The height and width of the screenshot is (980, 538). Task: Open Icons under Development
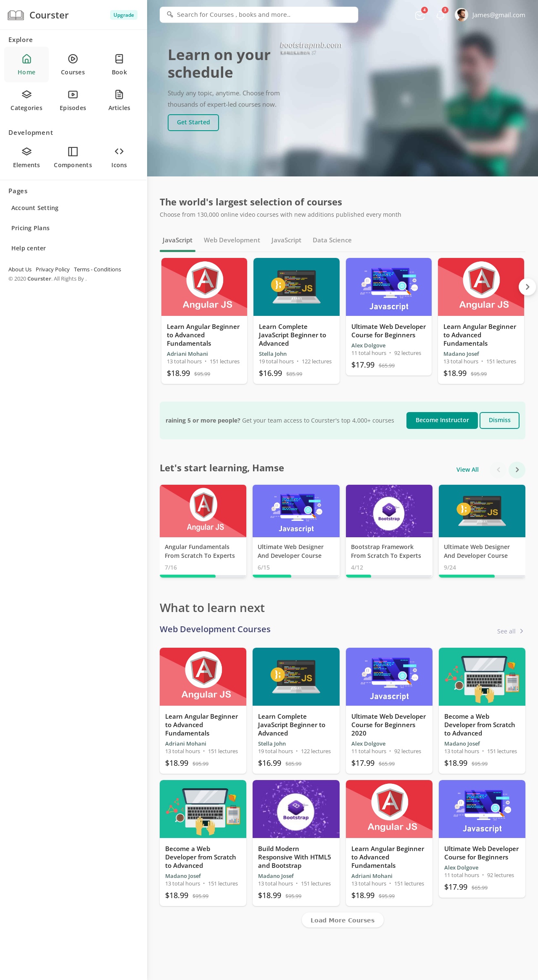(x=119, y=158)
